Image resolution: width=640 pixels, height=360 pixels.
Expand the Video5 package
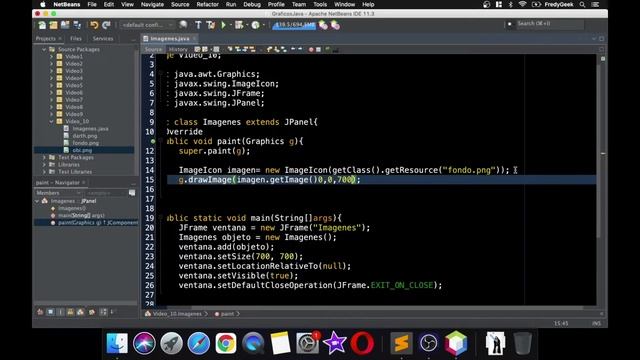click(51, 85)
